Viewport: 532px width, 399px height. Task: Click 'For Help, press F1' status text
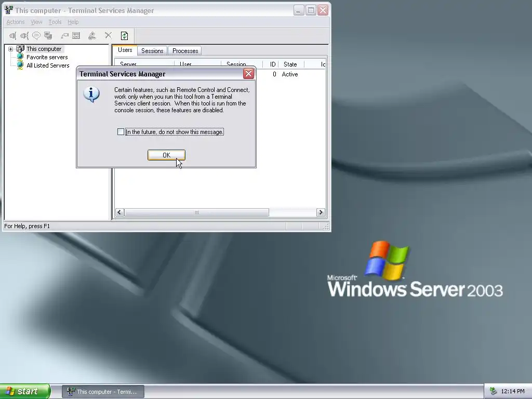pyautogui.click(x=27, y=226)
